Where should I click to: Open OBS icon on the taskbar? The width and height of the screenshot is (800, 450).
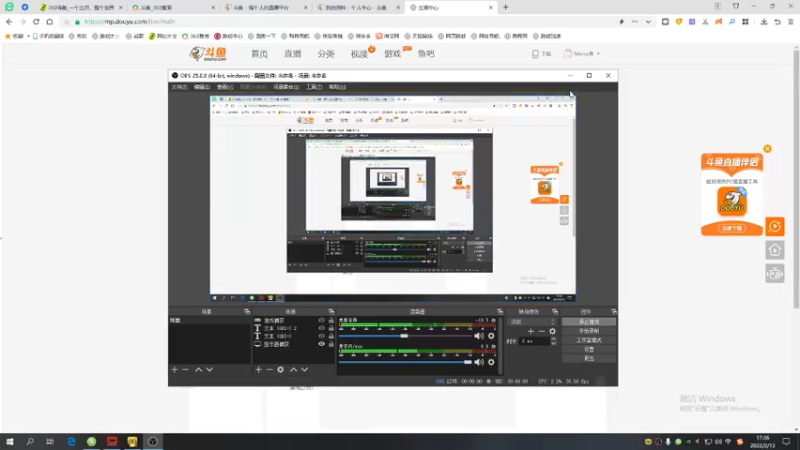click(153, 441)
